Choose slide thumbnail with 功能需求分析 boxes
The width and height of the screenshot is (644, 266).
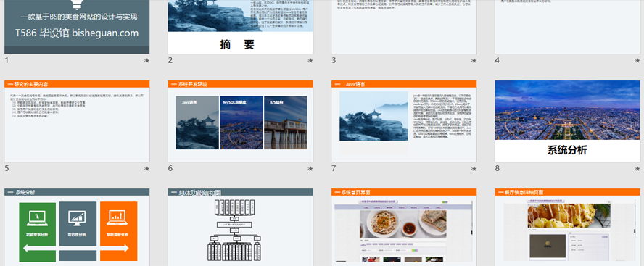click(x=77, y=227)
